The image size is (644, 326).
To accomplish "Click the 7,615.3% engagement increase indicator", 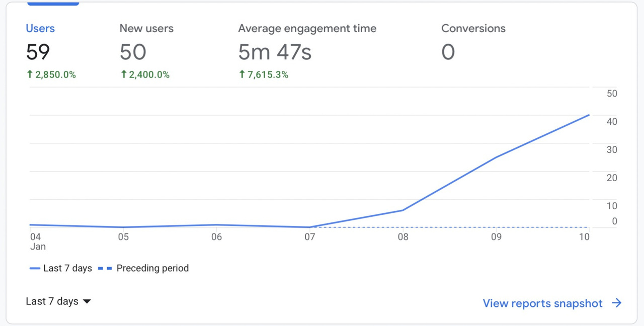I will 263,75.
